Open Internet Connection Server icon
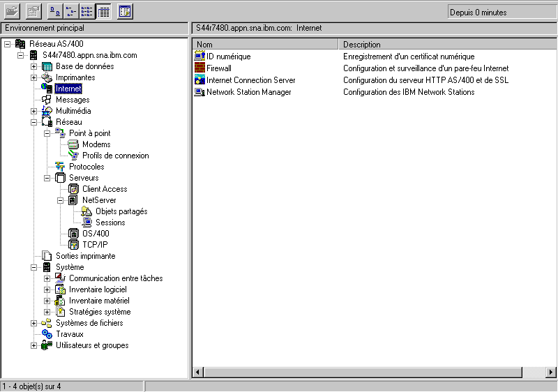Screen dimensions: 558x392 coord(199,80)
